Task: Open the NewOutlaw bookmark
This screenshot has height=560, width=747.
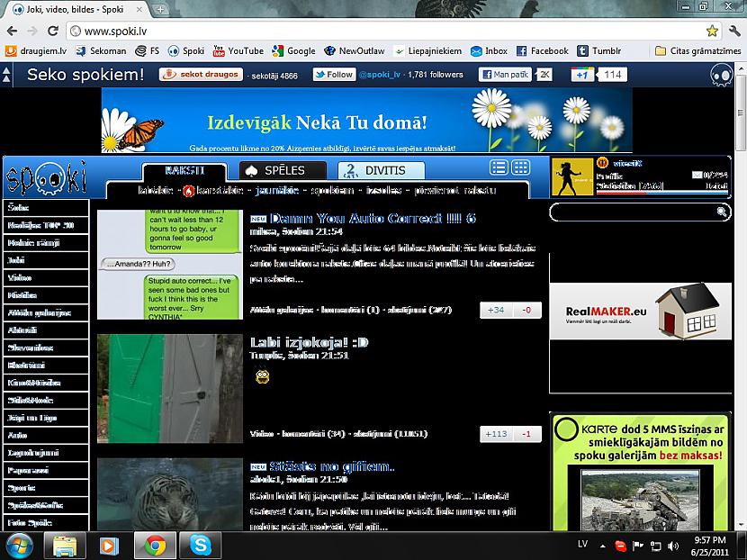Action: pos(354,50)
